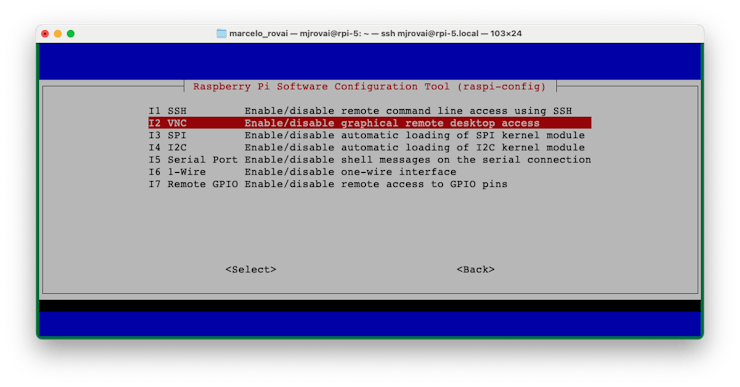740x387 pixels.
Task: Click the yellow minimize window button
Action: click(58, 34)
